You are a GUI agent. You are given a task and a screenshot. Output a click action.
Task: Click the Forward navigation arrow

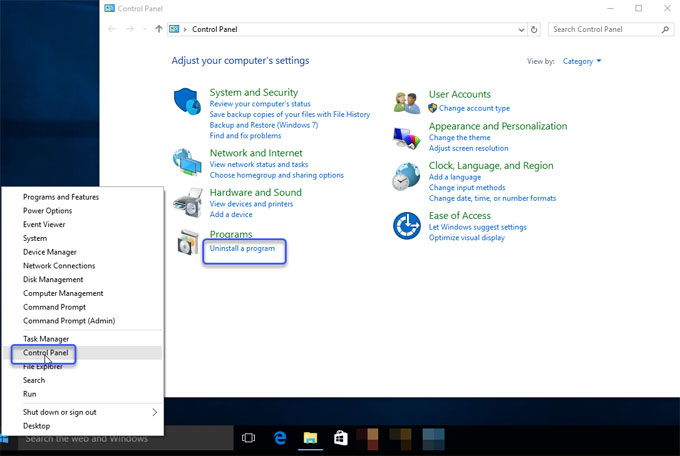(x=130, y=29)
